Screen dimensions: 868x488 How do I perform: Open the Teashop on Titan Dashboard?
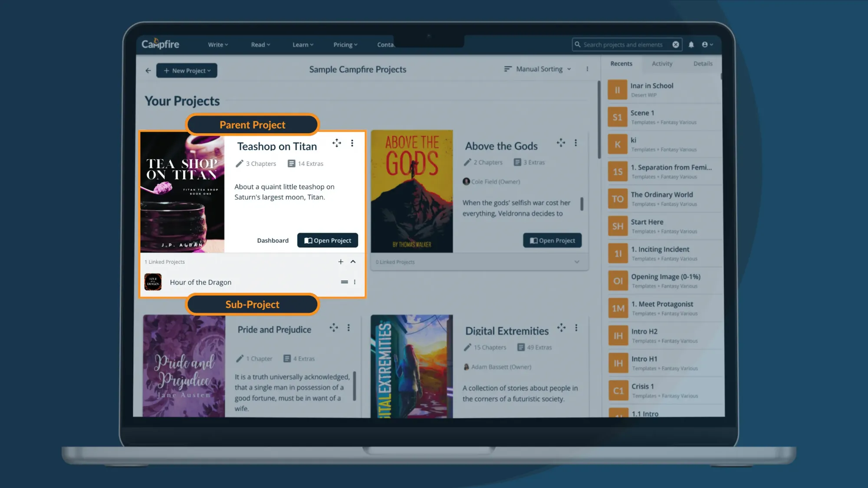(x=273, y=240)
